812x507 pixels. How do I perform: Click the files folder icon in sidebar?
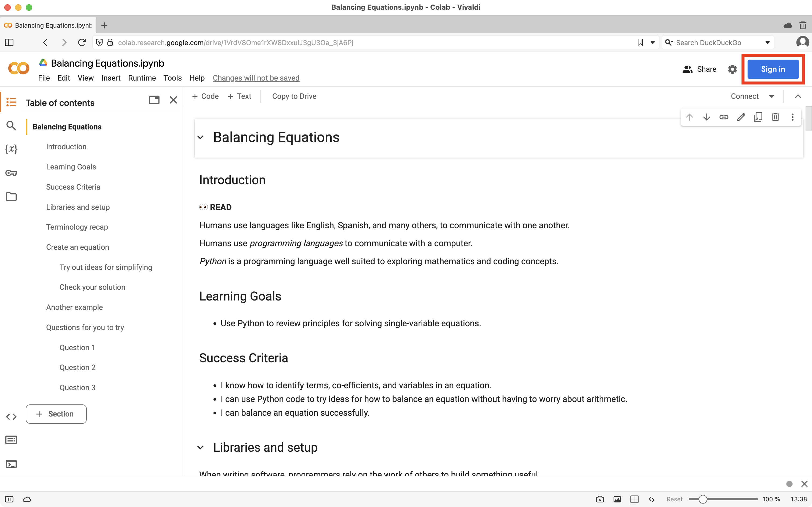click(x=11, y=197)
